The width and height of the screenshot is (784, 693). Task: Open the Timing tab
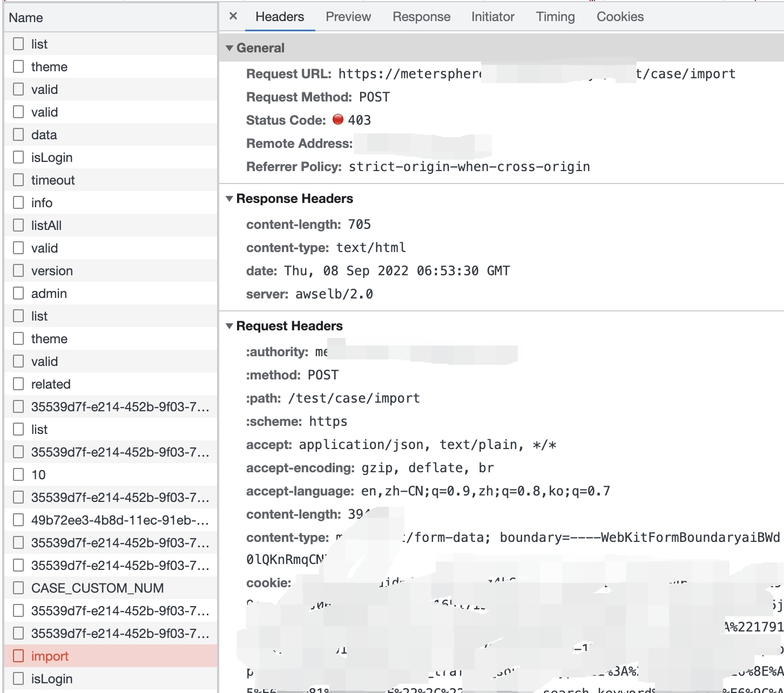(x=555, y=17)
